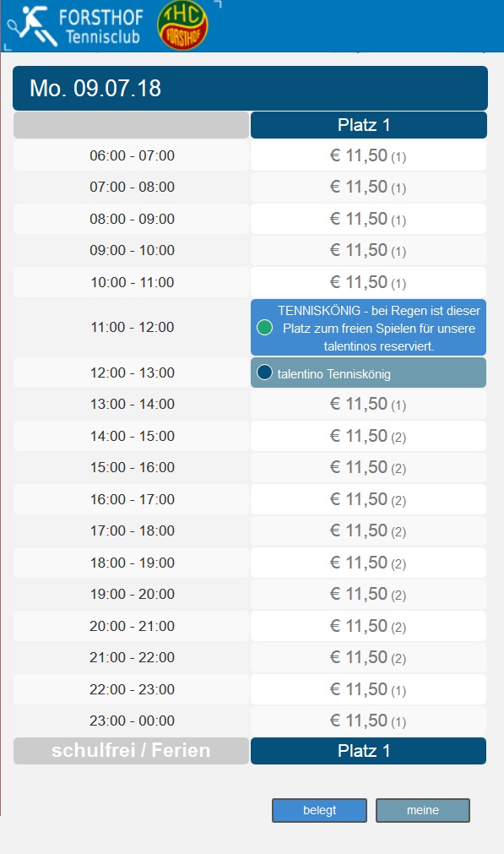Viewport: 504px width, 854px height.
Task: Click the round THC Forsthof emblem
Action: pos(182,25)
